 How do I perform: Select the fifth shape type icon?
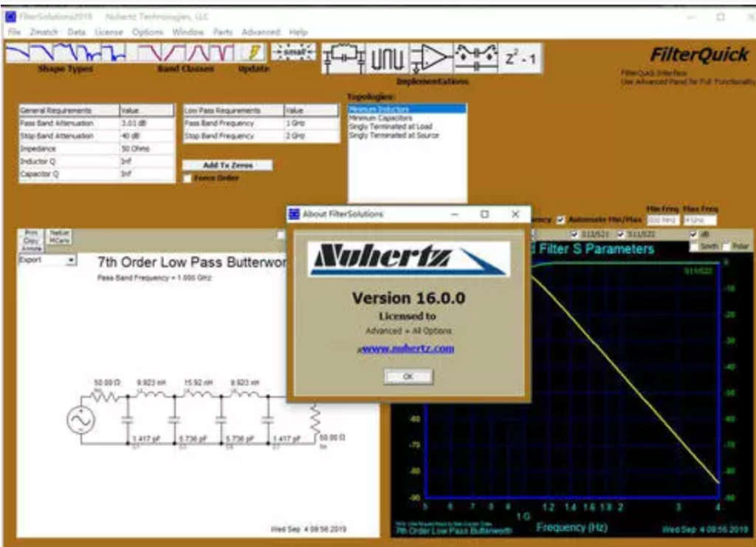pos(114,52)
